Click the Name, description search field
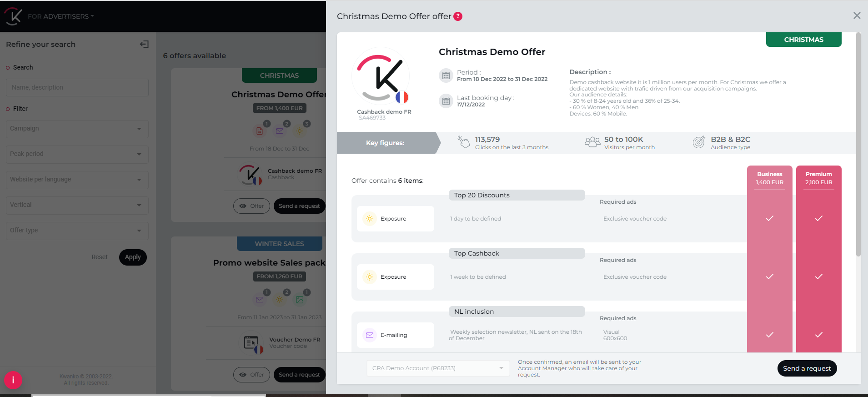868x397 pixels. [x=77, y=87]
